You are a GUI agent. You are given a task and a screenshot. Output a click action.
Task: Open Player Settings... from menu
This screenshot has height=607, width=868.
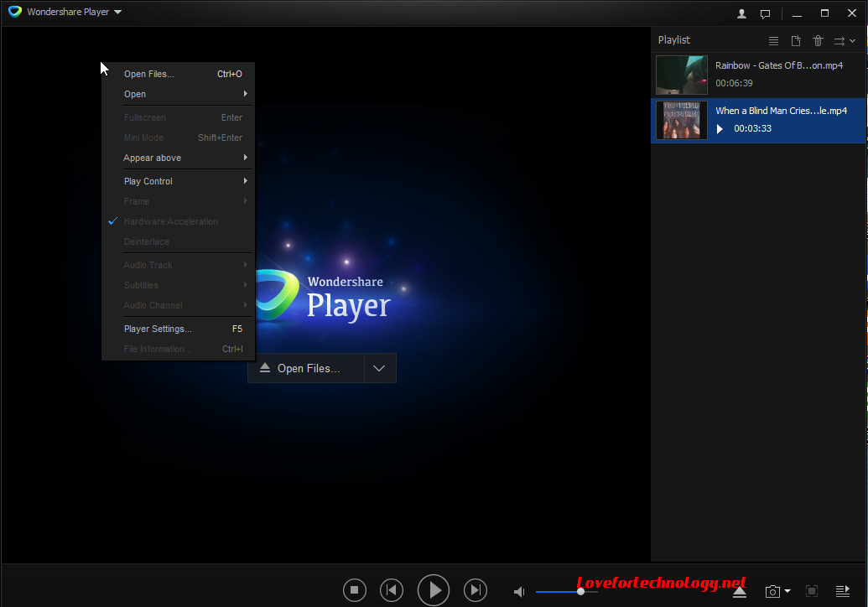pyautogui.click(x=178, y=329)
